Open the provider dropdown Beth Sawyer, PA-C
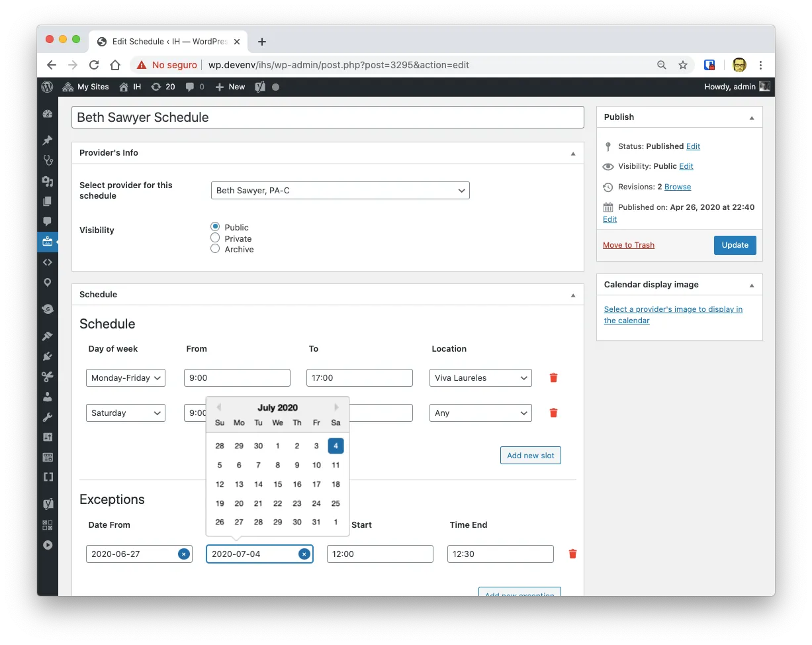This screenshot has height=645, width=812. [340, 191]
